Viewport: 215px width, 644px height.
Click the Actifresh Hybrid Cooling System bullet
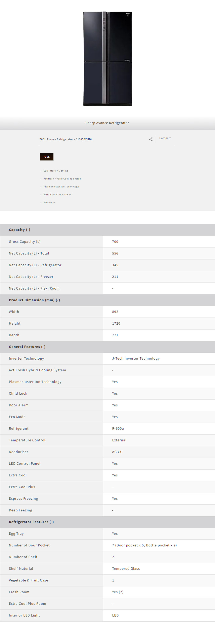pos(62,179)
